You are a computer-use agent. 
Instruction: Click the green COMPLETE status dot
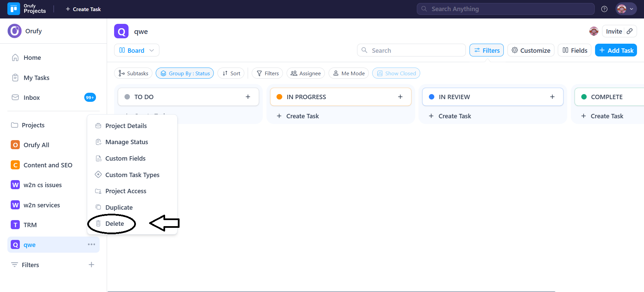[584, 97]
